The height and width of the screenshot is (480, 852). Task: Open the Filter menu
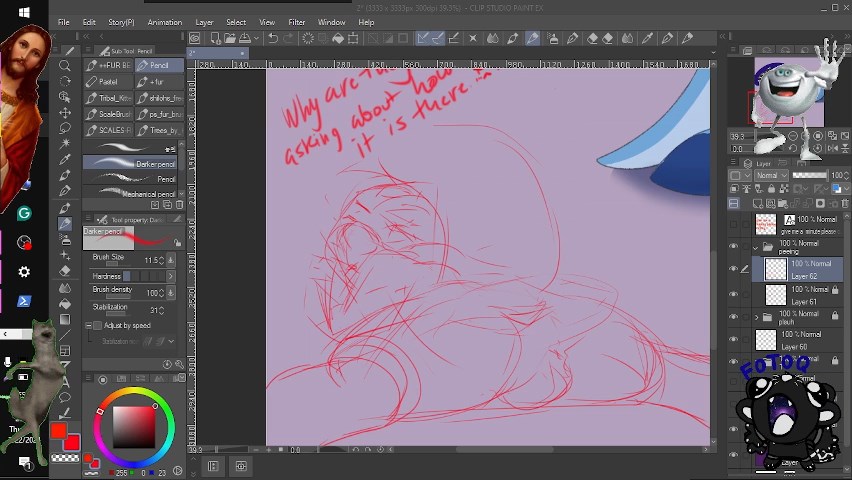[x=297, y=22]
